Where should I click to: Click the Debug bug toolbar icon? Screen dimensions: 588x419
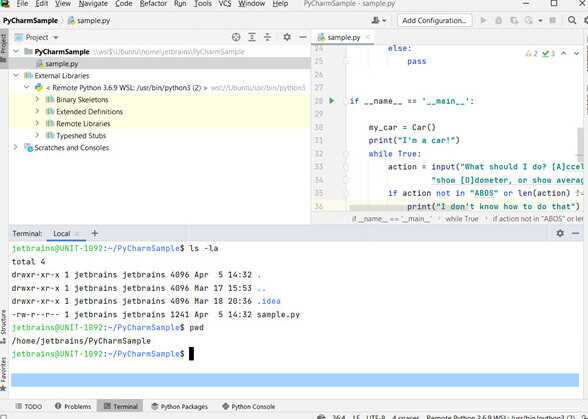(499, 20)
